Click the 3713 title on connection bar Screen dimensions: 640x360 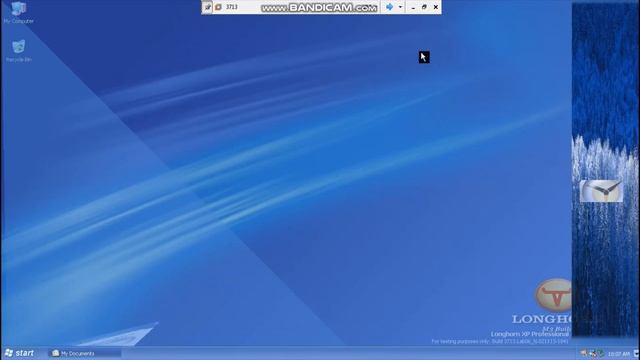[231, 7]
